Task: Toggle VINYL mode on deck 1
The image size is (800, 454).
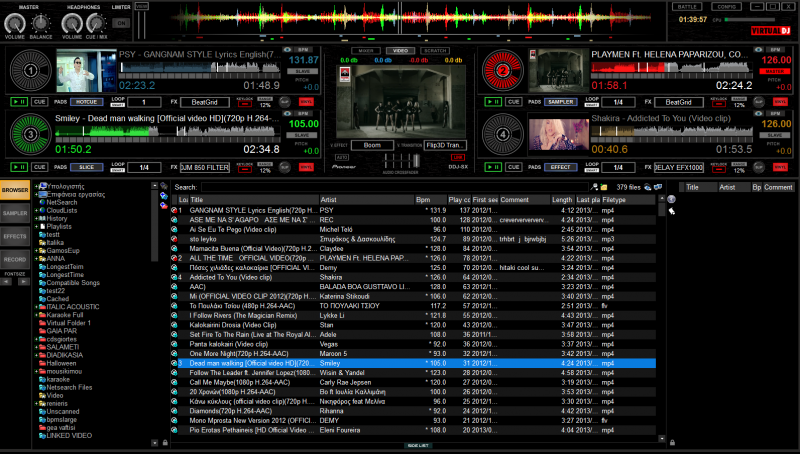Action: coord(306,102)
